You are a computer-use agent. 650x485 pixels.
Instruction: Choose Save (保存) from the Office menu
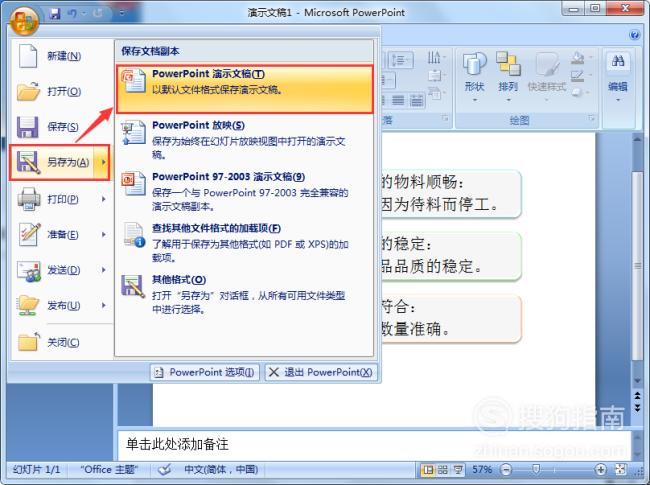tap(61, 127)
